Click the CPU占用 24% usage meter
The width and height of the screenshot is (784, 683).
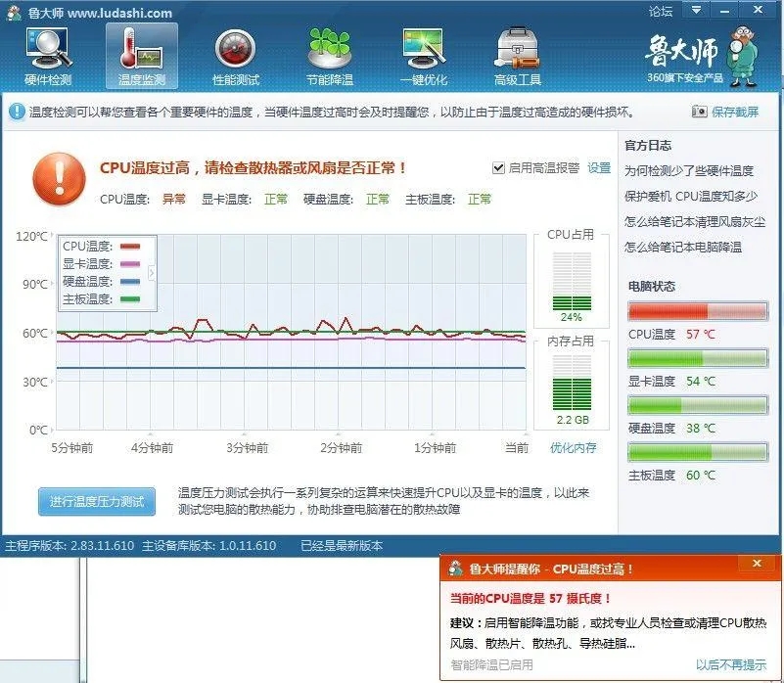tap(572, 281)
